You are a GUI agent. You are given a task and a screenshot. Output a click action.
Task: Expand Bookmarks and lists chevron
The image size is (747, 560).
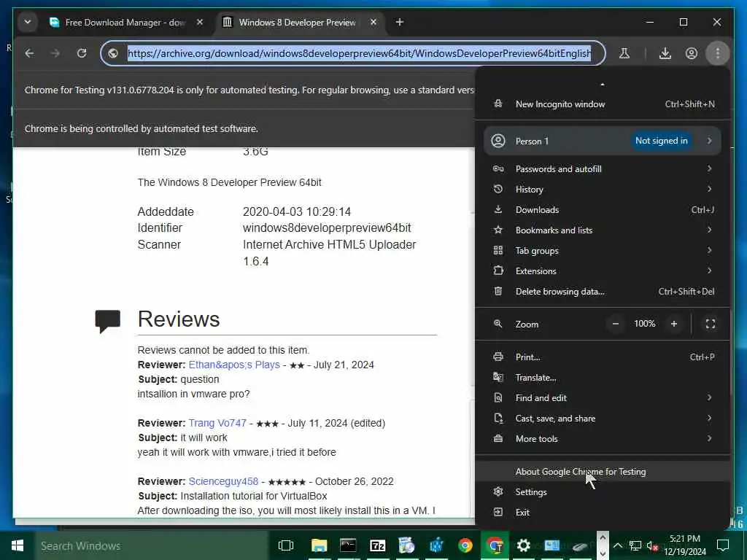coord(709,230)
